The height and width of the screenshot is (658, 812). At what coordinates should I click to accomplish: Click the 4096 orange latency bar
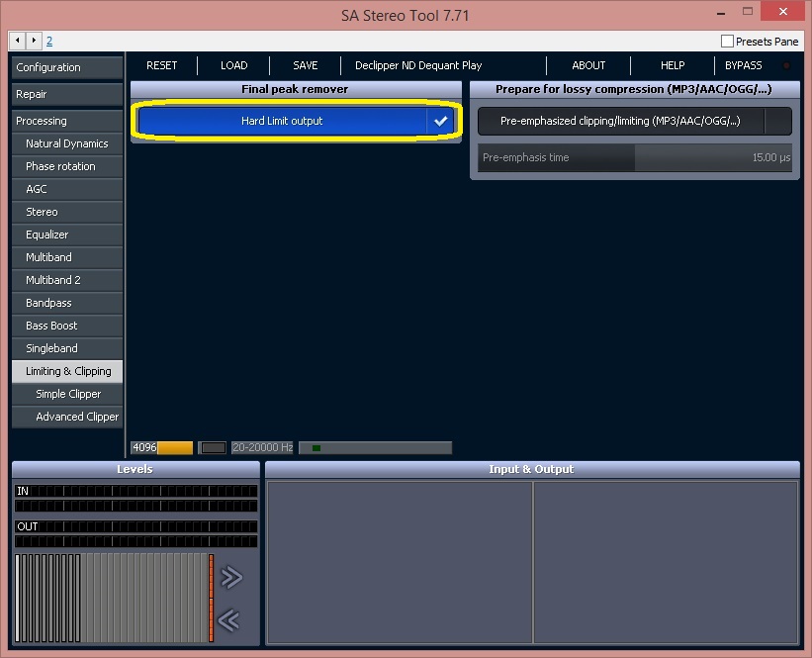click(x=162, y=447)
